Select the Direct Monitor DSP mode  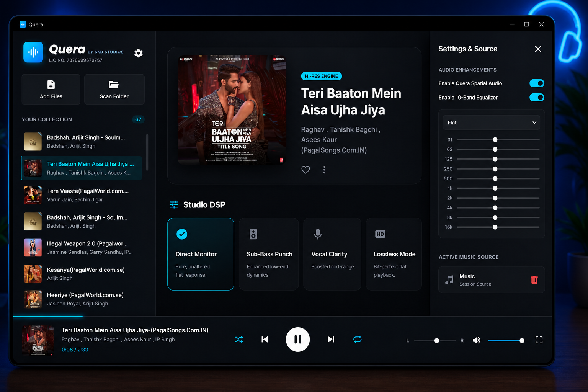pyautogui.click(x=201, y=254)
